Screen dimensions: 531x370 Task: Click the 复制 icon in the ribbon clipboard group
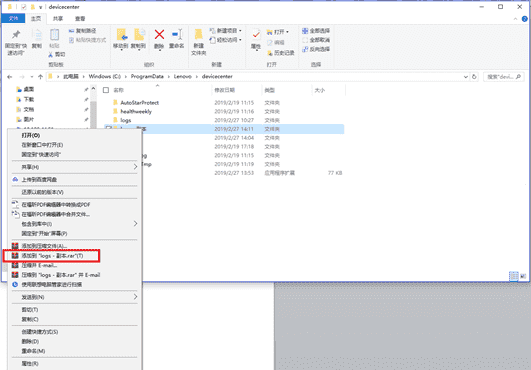tap(37, 35)
